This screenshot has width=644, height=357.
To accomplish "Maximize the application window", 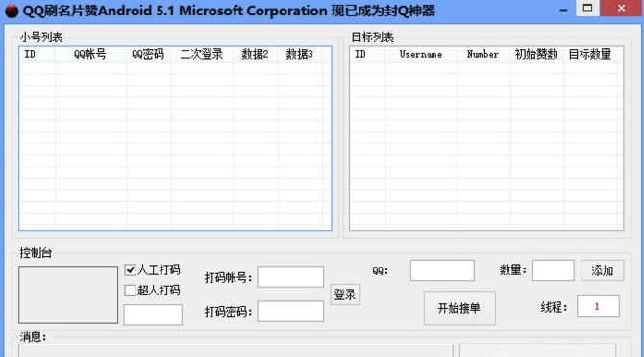I will [587, 8].
